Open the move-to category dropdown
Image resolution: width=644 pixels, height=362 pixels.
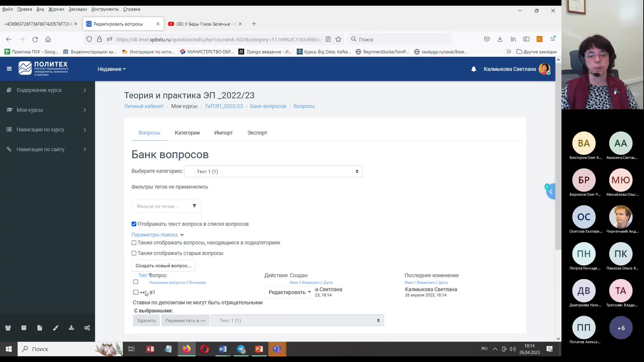click(297, 320)
